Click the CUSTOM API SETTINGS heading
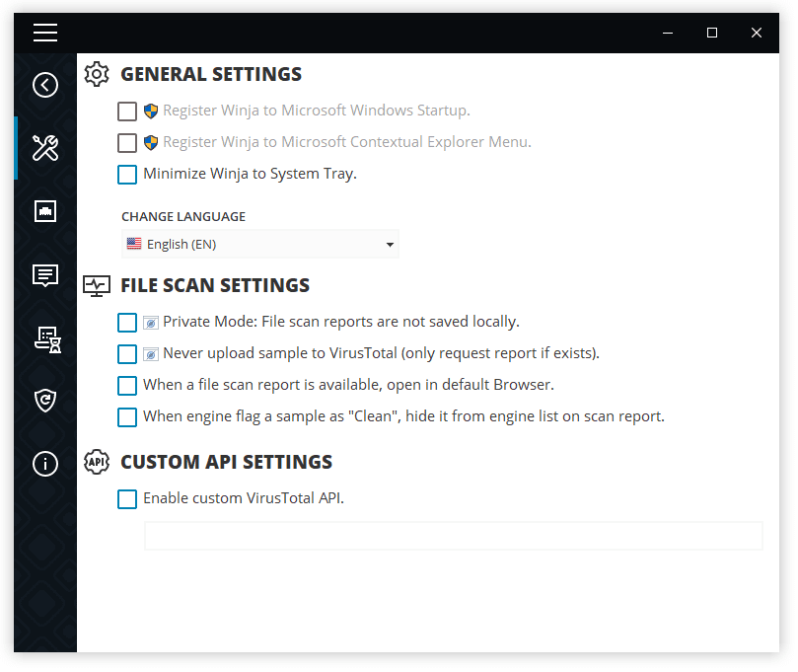 [227, 462]
